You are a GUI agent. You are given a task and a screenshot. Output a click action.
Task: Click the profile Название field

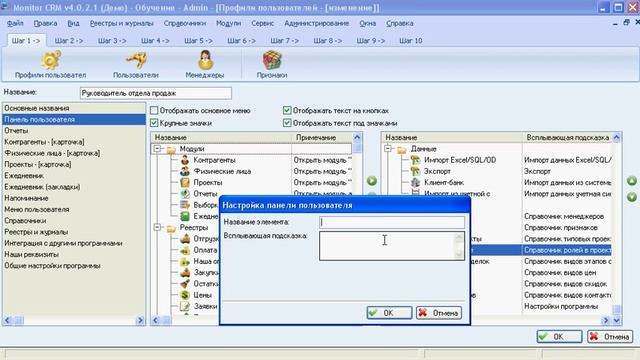(x=156, y=93)
